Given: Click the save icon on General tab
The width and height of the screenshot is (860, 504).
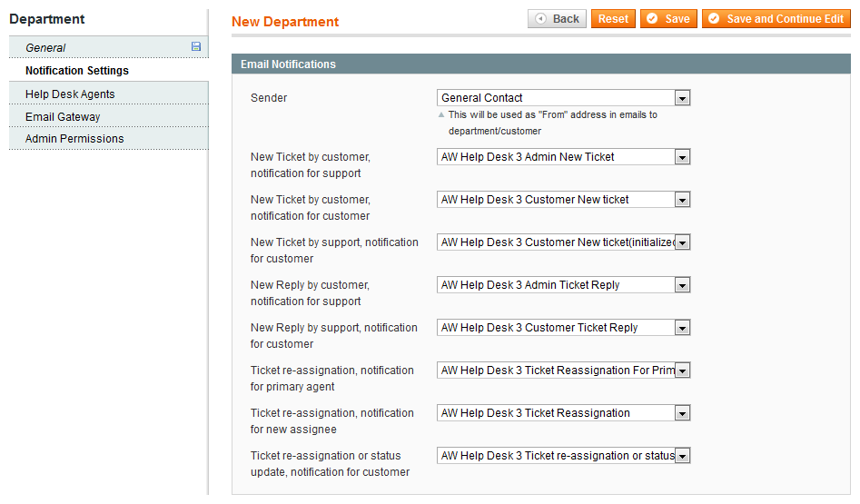Looking at the screenshot, I should (x=195, y=47).
